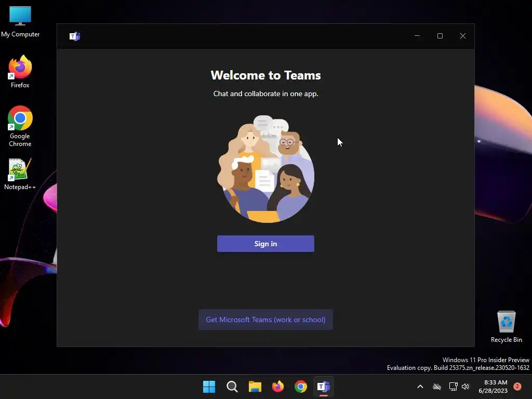Click the Teams welcome people illustration
The height and width of the screenshot is (399, 532).
pyautogui.click(x=265, y=169)
